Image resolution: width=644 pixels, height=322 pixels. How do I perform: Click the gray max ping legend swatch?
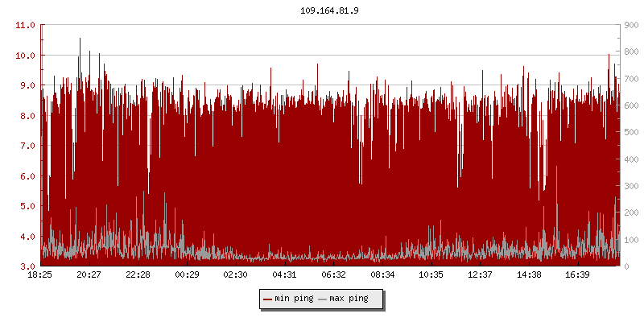(x=323, y=299)
